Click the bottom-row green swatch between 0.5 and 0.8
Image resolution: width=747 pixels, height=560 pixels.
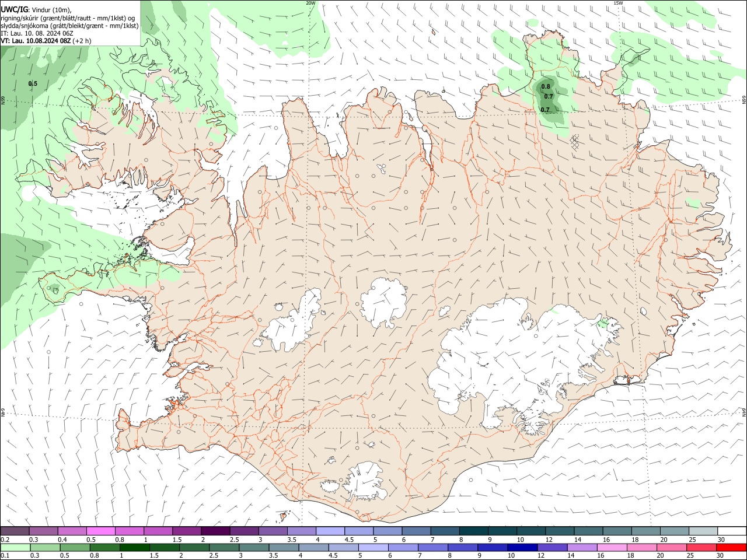[x=75, y=547]
